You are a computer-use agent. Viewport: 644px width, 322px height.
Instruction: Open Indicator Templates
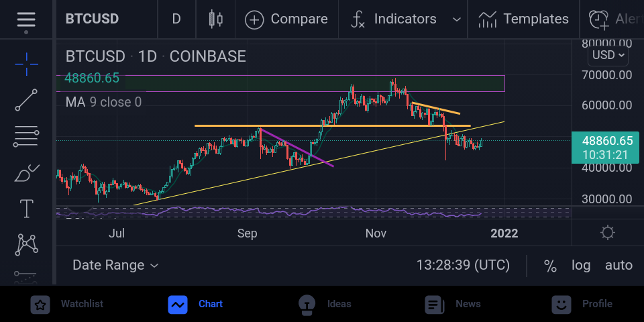523,19
